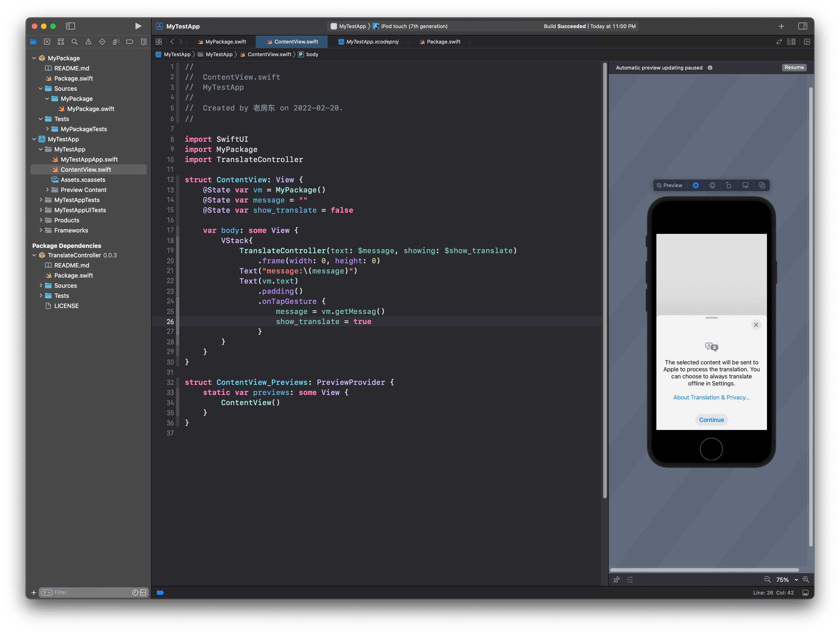The width and height of the screenshot is (840, 633).
Task: Select the Debug navigator spray-bottle icon
Action: (116, 42)
